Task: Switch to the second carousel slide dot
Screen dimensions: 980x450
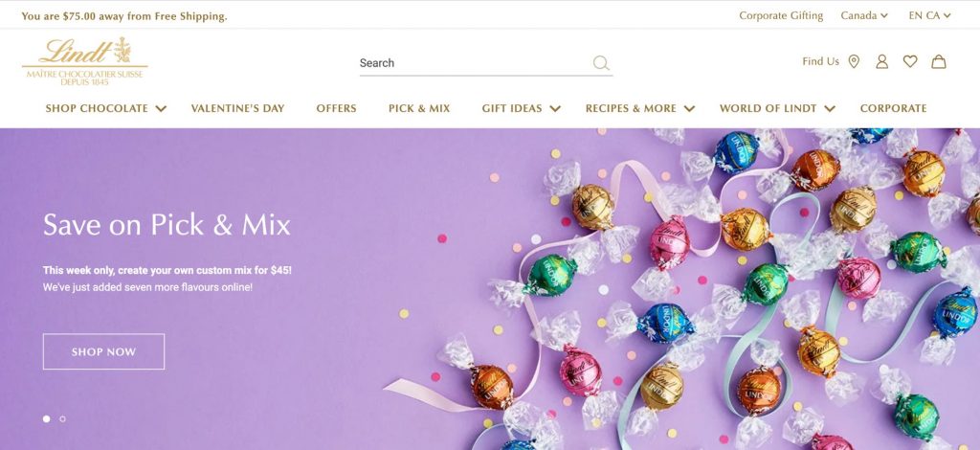Action: 62,418
